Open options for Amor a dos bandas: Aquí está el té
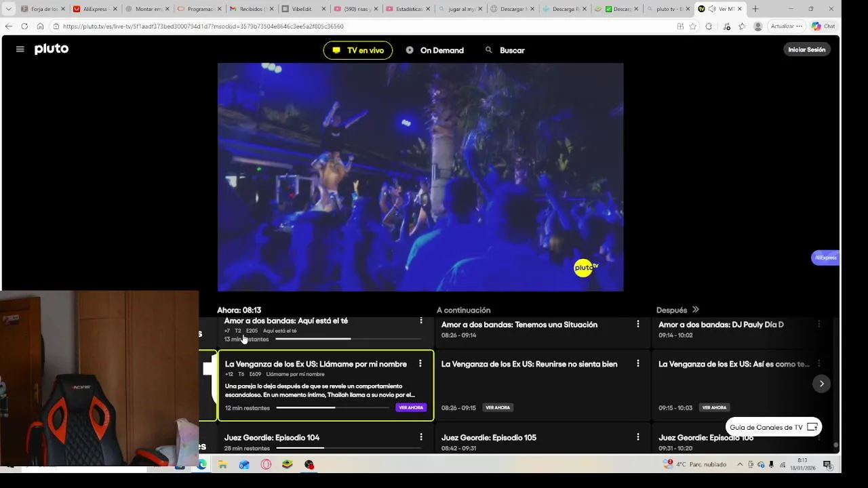The image size is (868, 488). (x=421, y=321)
